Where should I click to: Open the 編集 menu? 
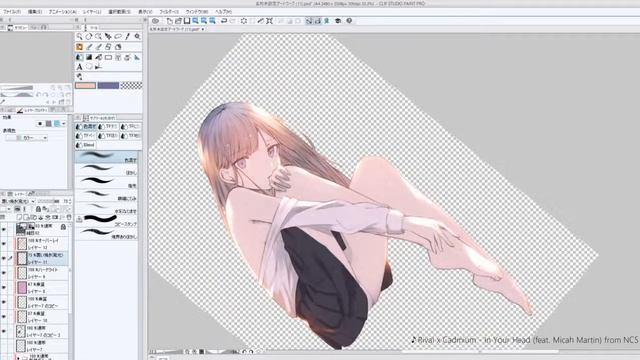pos(35,12)
